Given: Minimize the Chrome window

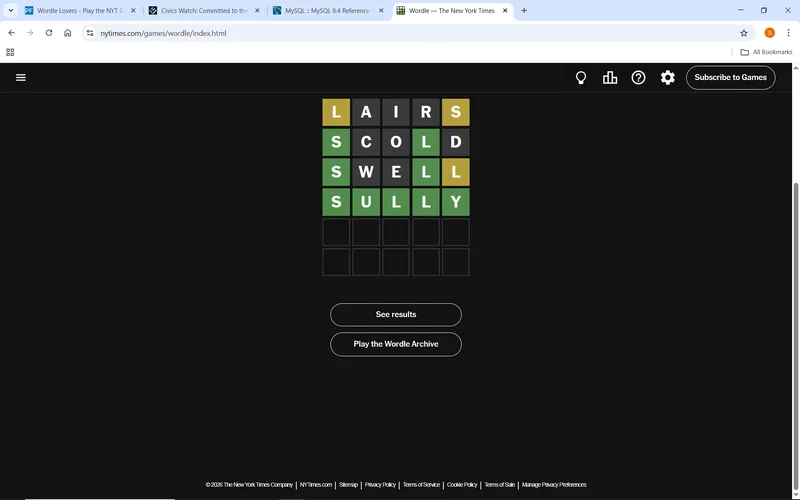Looking at the screenshot, I should click(740, 10).
